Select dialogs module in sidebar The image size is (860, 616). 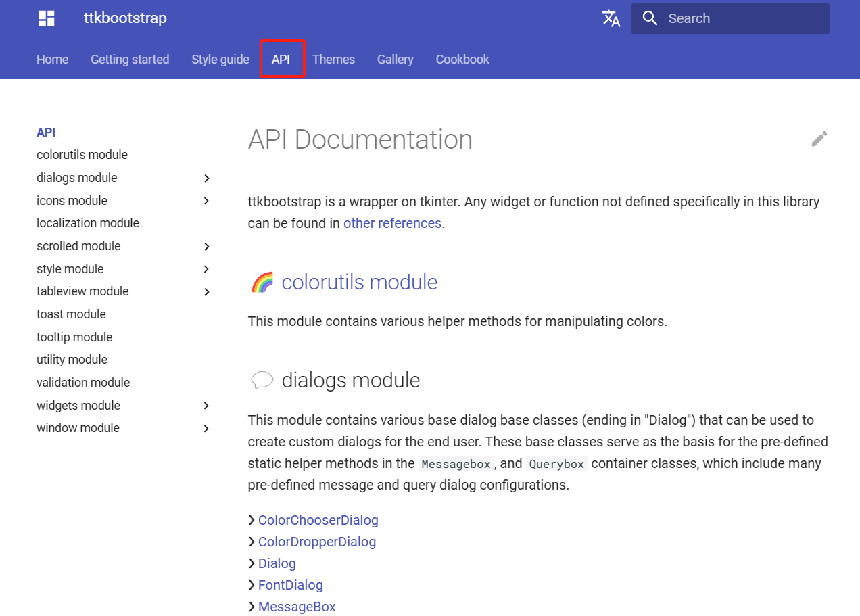coord(77,178)
